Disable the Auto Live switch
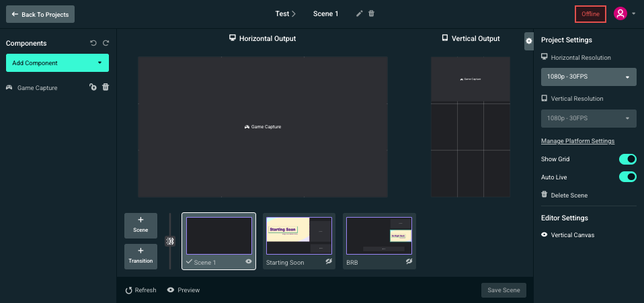 point(627,177)
